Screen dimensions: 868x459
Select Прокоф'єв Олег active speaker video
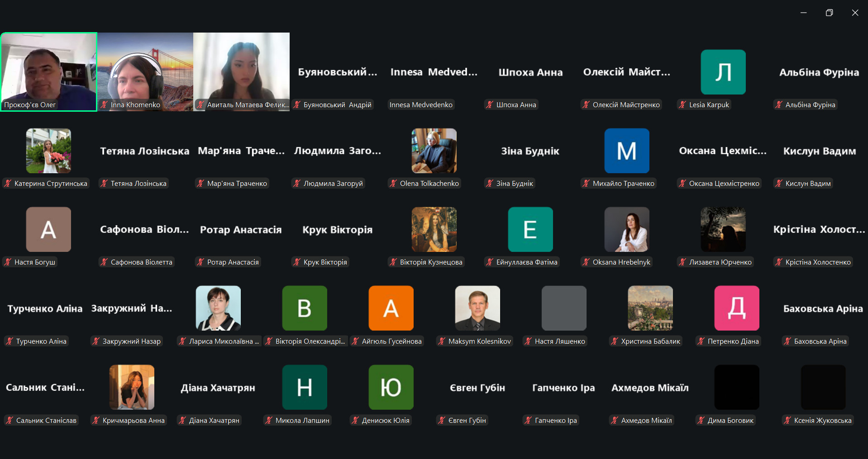click(x=48, y=72)
